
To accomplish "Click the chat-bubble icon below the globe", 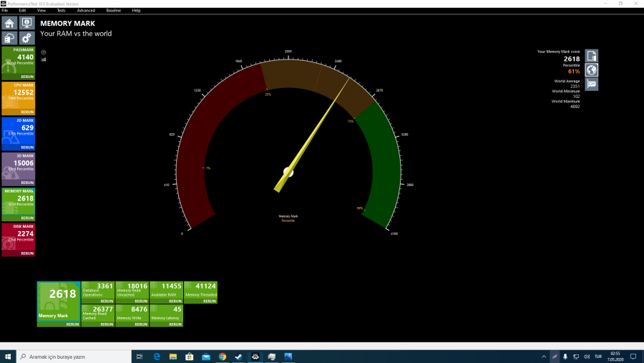I will (x=592, y=84).
